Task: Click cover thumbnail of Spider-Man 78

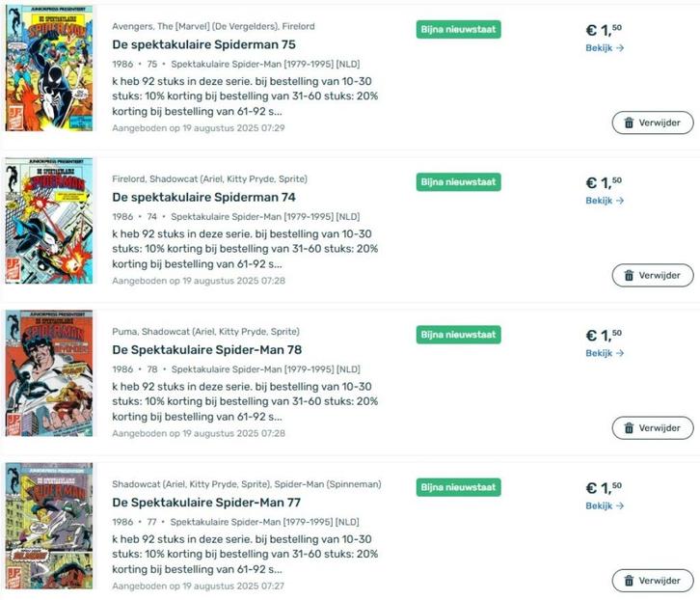Action: (49, 373)
